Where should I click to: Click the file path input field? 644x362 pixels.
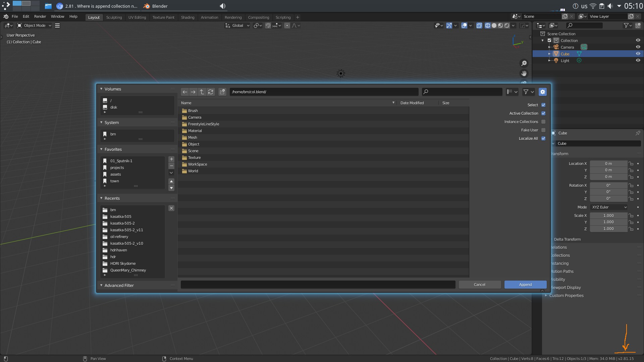tap(324, 92)
